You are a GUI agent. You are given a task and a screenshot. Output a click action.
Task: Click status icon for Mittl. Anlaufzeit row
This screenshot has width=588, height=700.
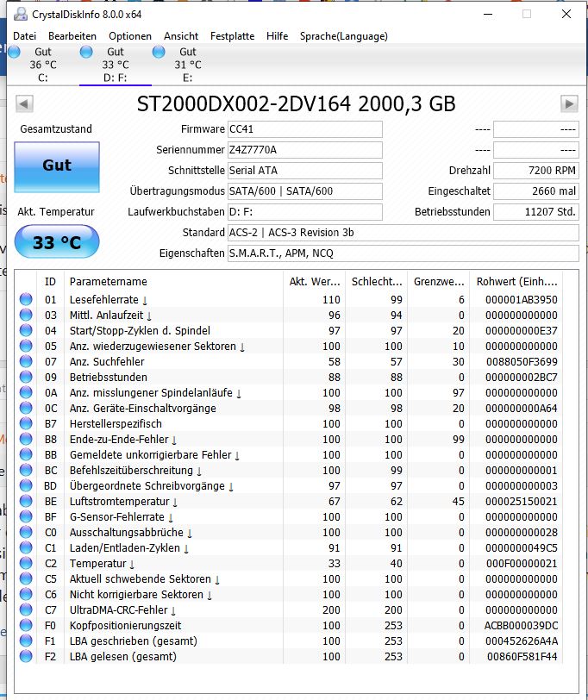coord(26,315)
